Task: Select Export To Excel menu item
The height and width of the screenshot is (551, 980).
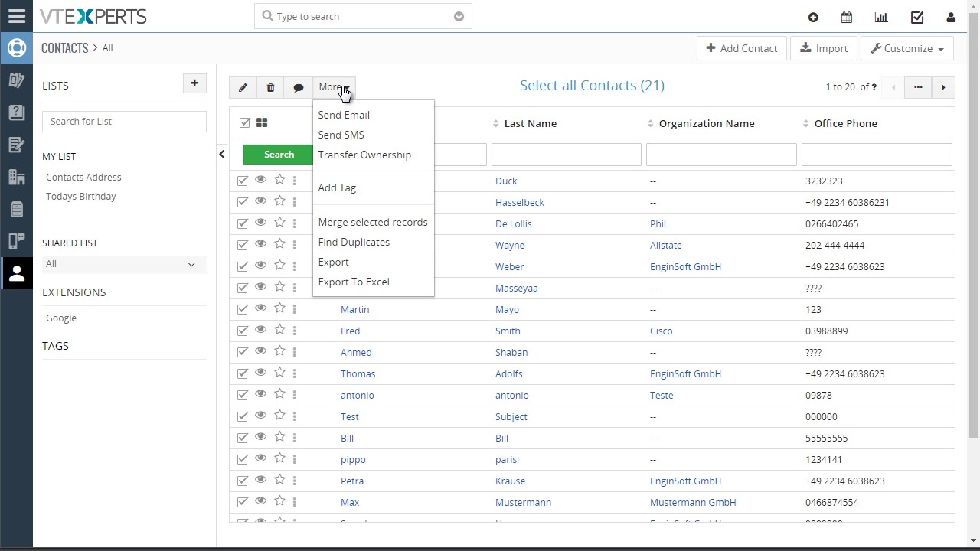Action: [354, 282]
